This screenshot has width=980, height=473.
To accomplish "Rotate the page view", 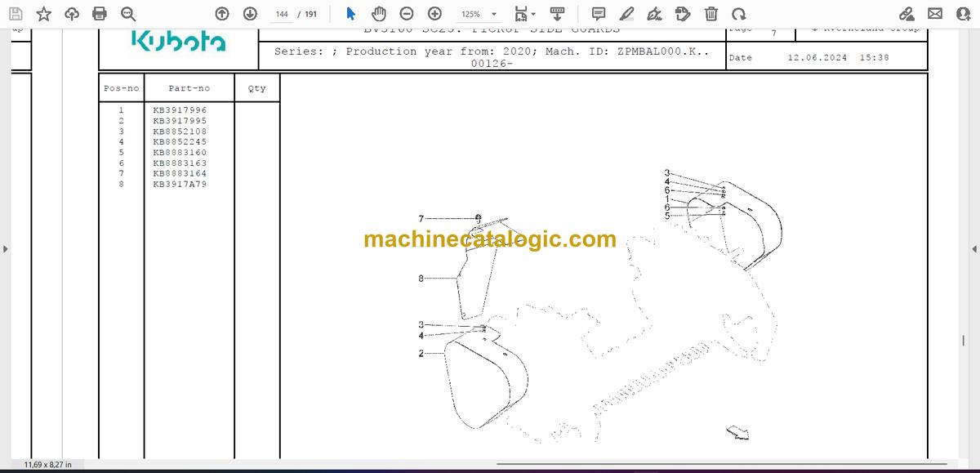I will coord(739,14).
